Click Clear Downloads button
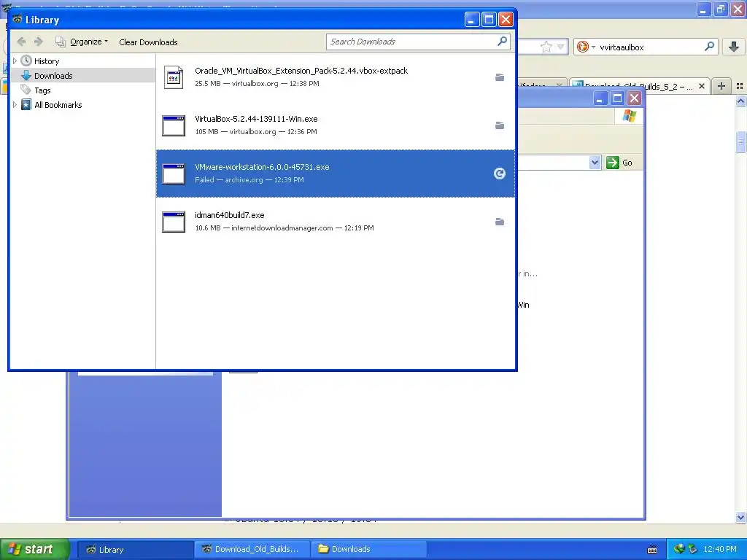 (148, 42)
